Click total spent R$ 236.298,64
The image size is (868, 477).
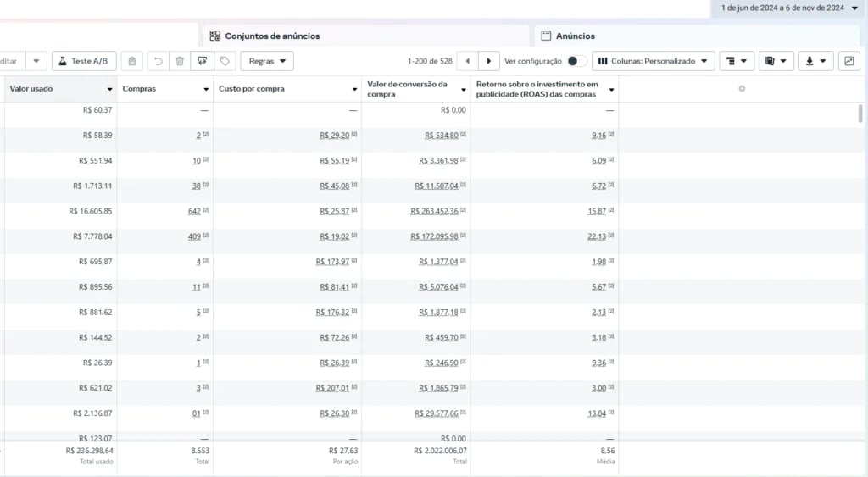tap(89, 451)
